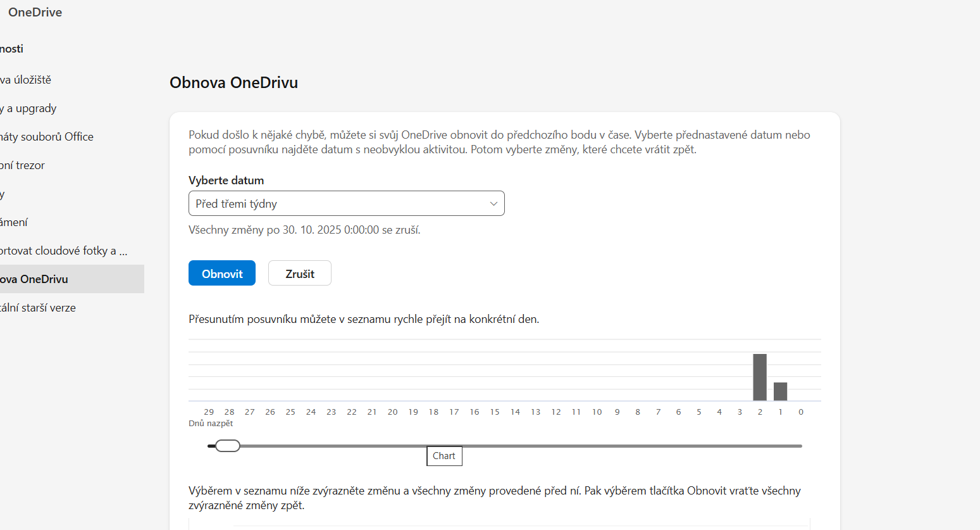Click the "Dnů nazpět" axis label

[211, 424]
